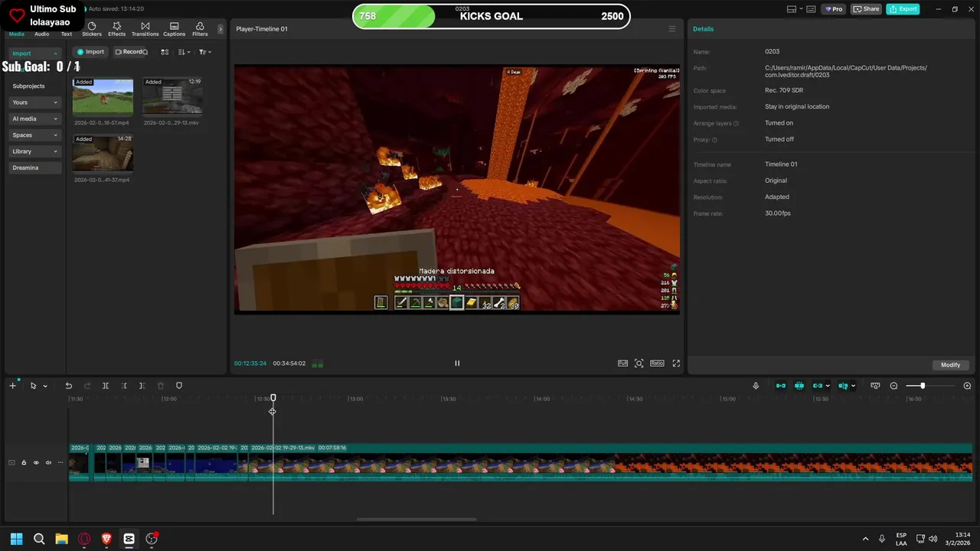Mute the main video track
Screen dimensions: 980x551
(48, 462)
